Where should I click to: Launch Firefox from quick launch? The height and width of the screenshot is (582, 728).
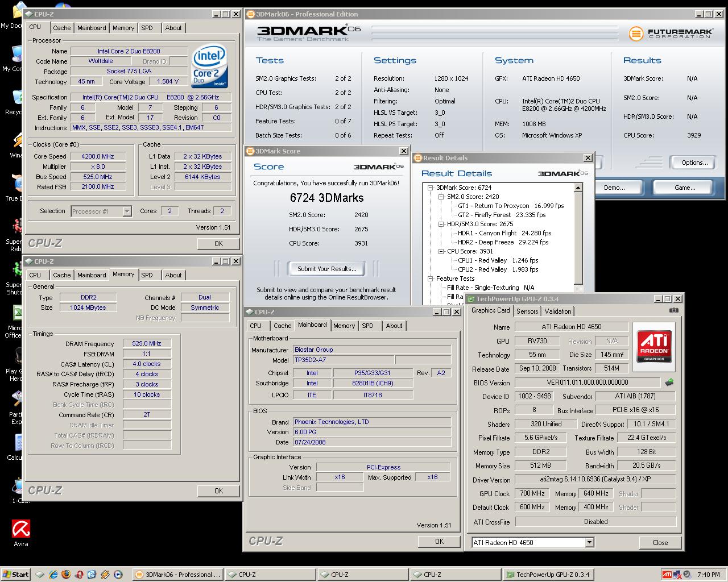pyautogui.click(x=66, y=575)
